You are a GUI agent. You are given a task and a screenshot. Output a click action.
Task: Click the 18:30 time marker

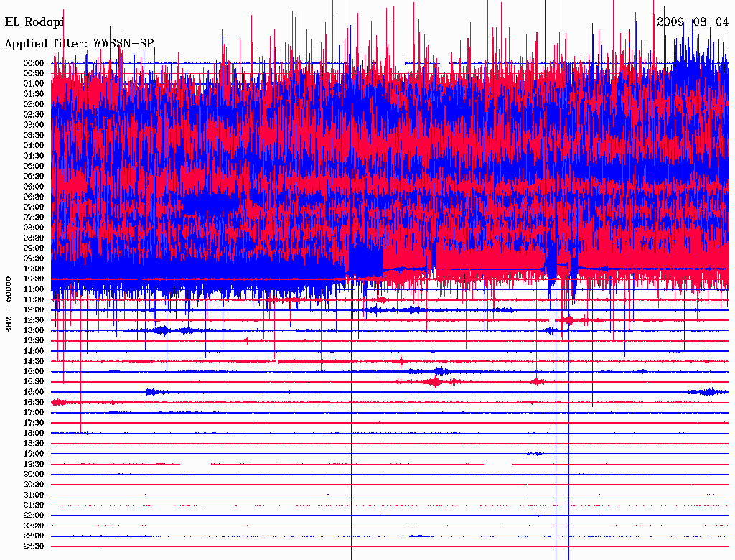tap(34, 444)
